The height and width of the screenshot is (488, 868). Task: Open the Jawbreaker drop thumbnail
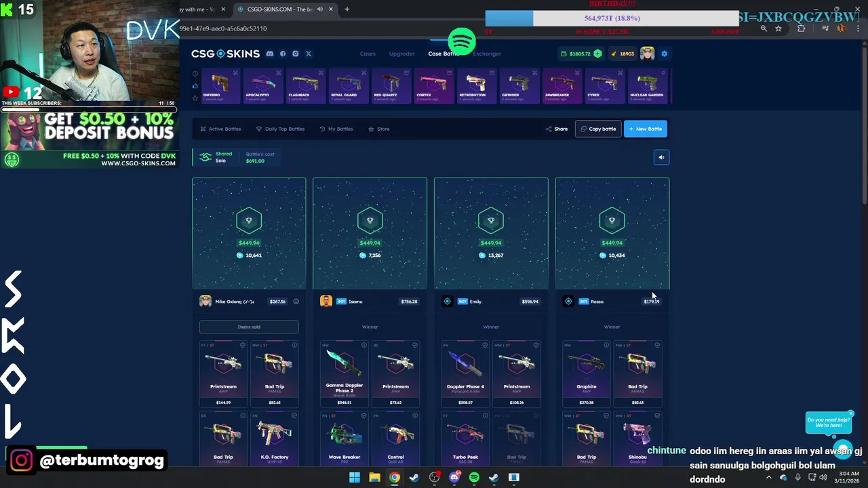pos(561,86)
